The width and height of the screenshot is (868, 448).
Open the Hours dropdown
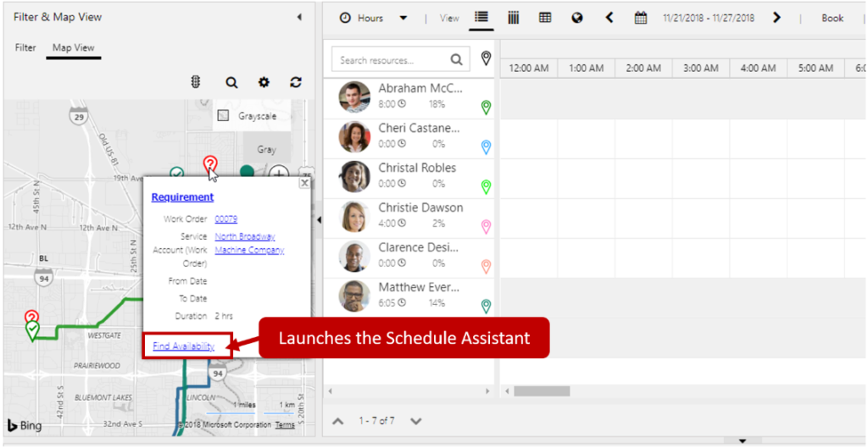[403, 18]
